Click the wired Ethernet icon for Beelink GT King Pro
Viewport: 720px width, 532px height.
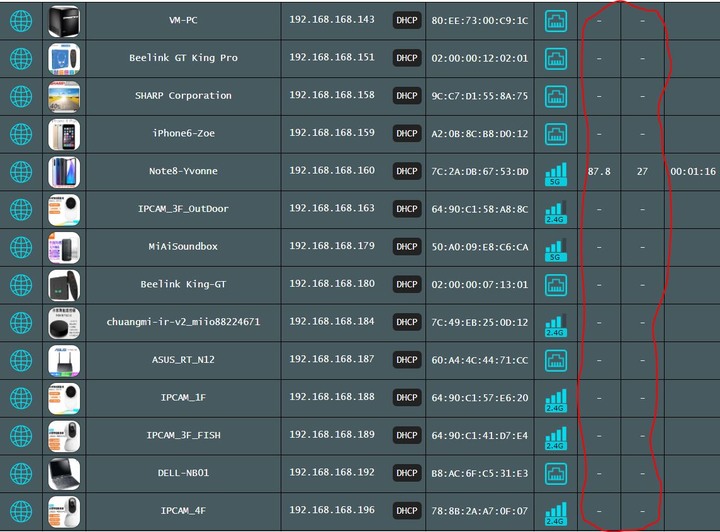[556, 58]
